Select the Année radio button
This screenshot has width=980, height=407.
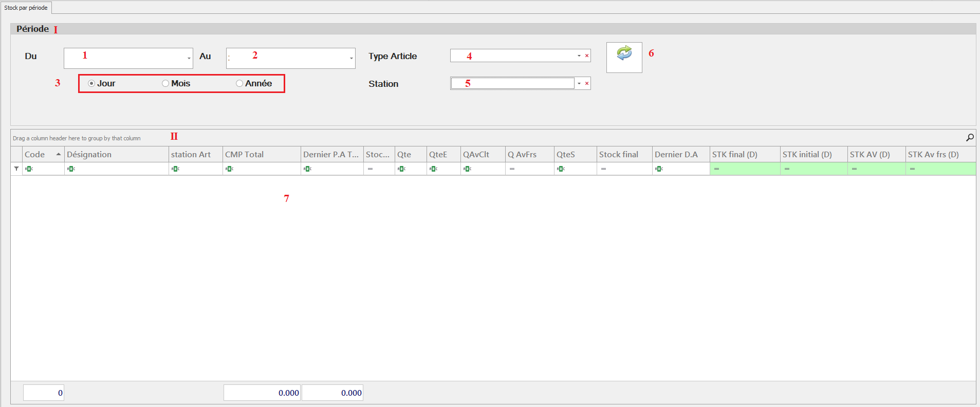click(x=239, y=83)
